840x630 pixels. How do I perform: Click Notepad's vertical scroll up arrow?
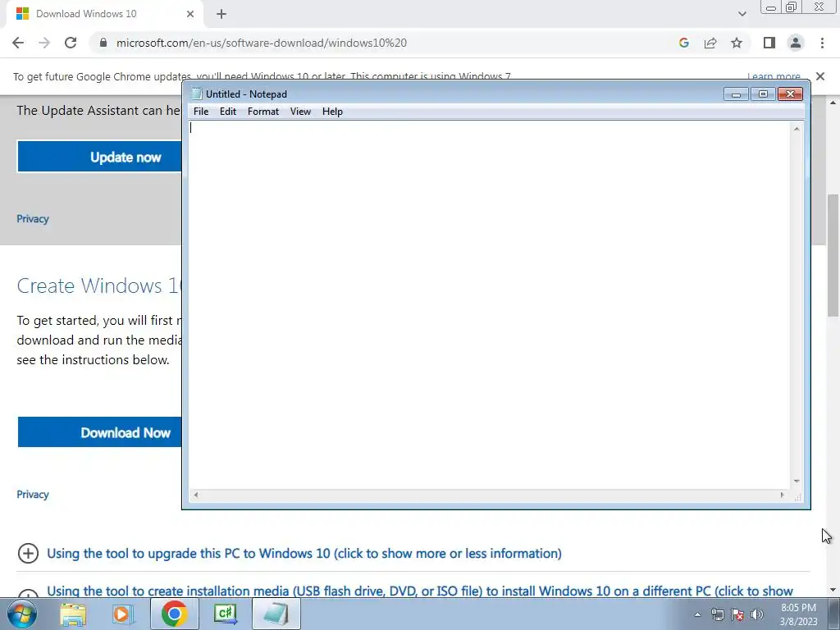(x=797, y=129)
